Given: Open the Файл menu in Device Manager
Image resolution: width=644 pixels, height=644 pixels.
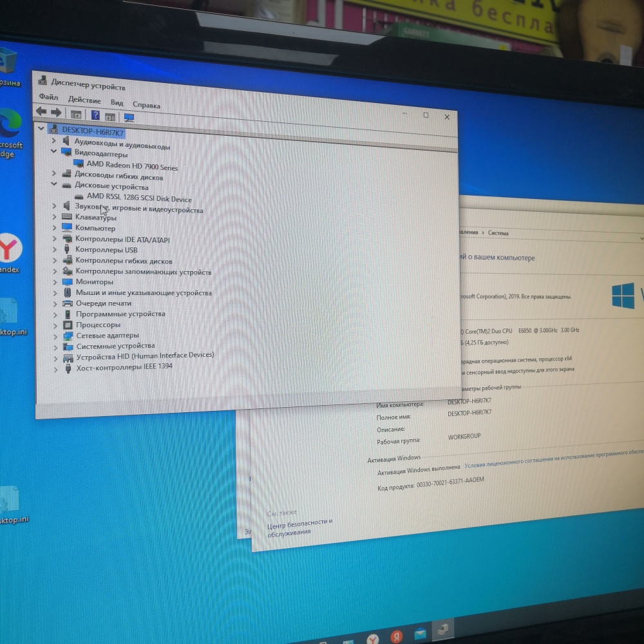Looking at the screenshot, I should [48, 97].
